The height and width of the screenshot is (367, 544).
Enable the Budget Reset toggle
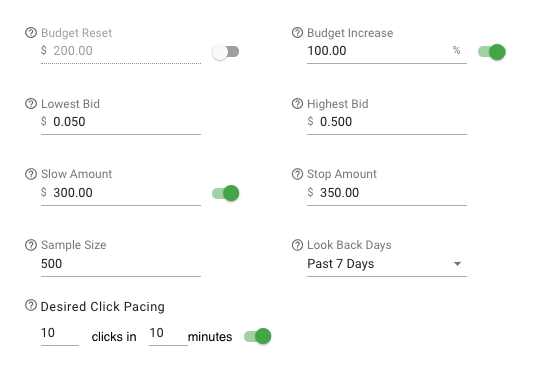pyautogui.click(x=226, y=52)
